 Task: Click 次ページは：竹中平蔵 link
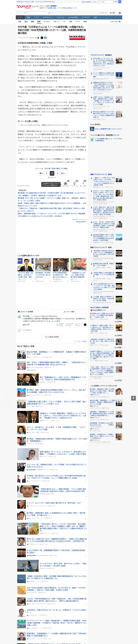(52, 169)
